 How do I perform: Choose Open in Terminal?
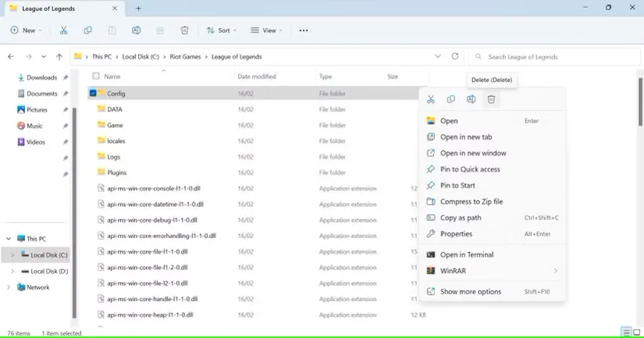click(x=492, y=254)
